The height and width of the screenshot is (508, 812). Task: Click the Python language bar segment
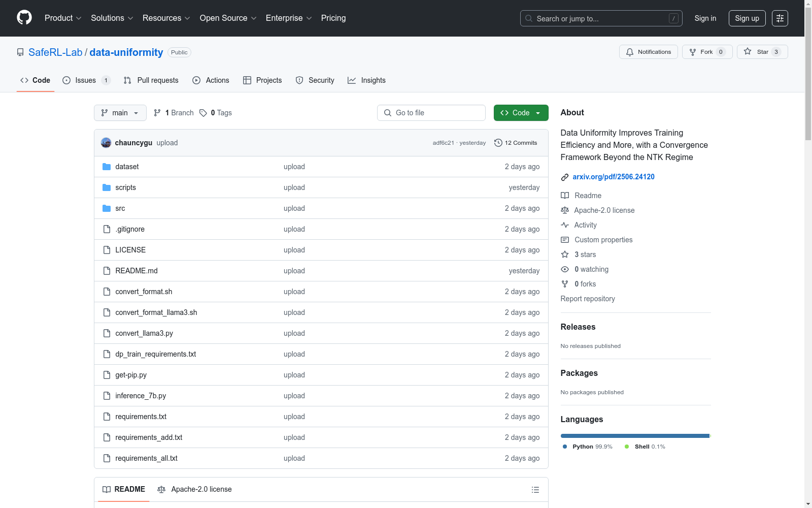pyautogui.click(x=635, y=436)
